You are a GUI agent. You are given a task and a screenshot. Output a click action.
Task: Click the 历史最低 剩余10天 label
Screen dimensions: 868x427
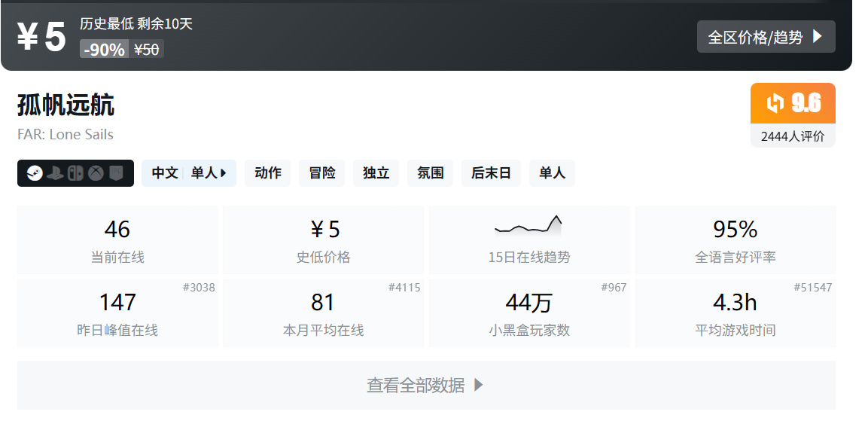point(136,24)
